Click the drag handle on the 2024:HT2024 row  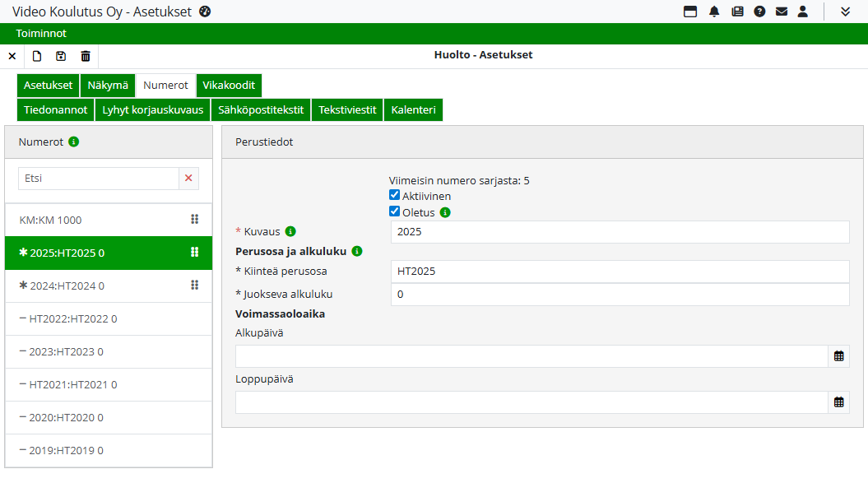(195, 286)
